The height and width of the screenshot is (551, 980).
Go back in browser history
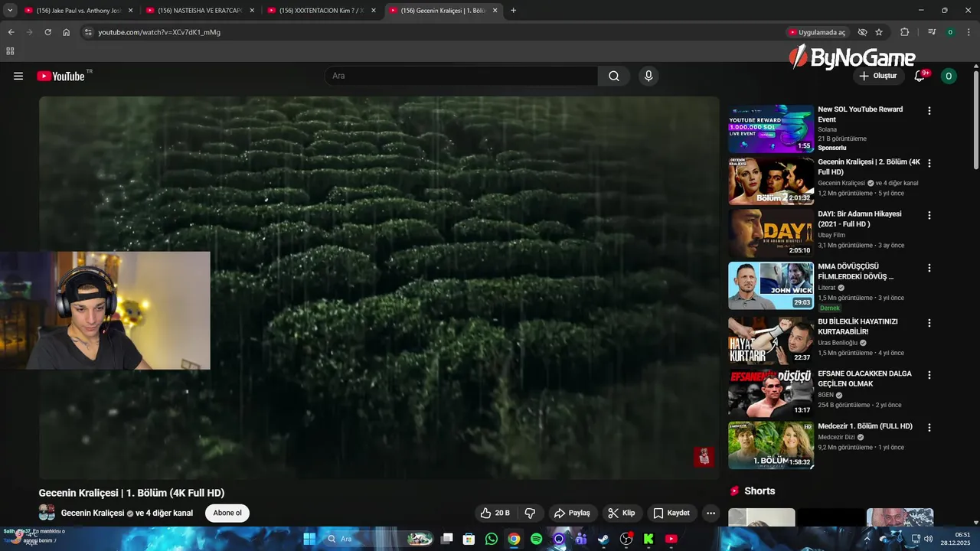click(11, 32)
